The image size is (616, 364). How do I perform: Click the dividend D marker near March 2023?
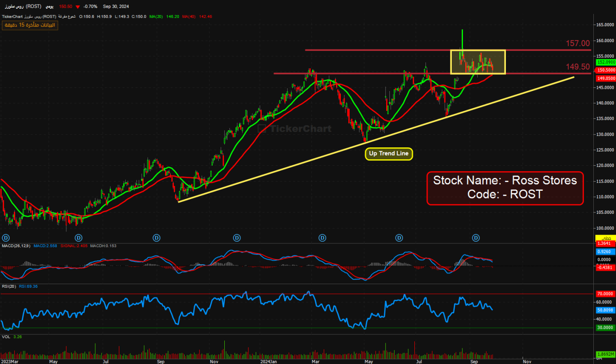(x=6, y=238)
